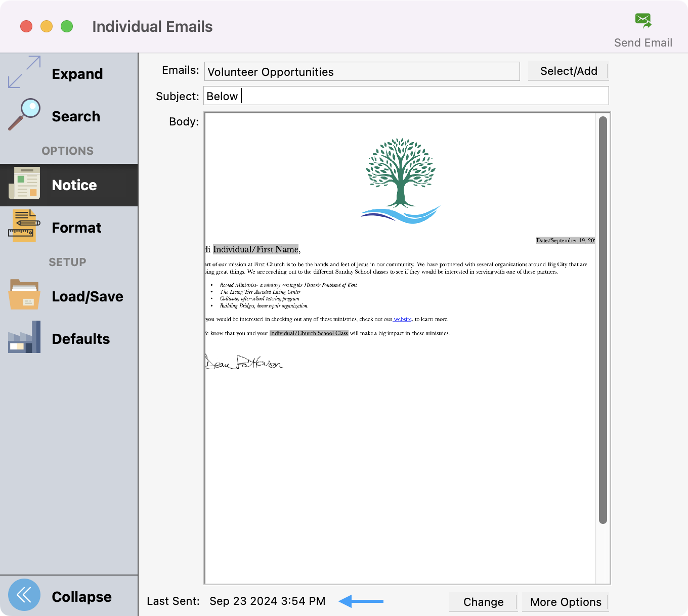
Task: Click the Emails field showing Volunteer Opportunities
Action: click(362, 72)
